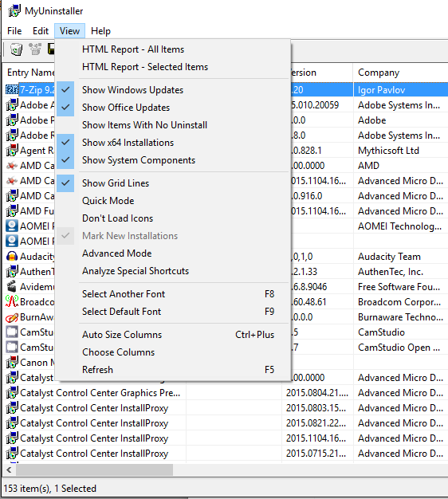Click the CamStudio Open ... cell
The image size is (448, 499).
pos(401,348)
